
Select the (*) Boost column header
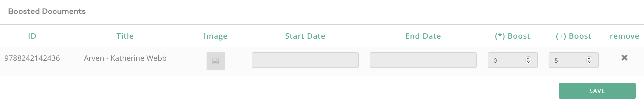513,36
